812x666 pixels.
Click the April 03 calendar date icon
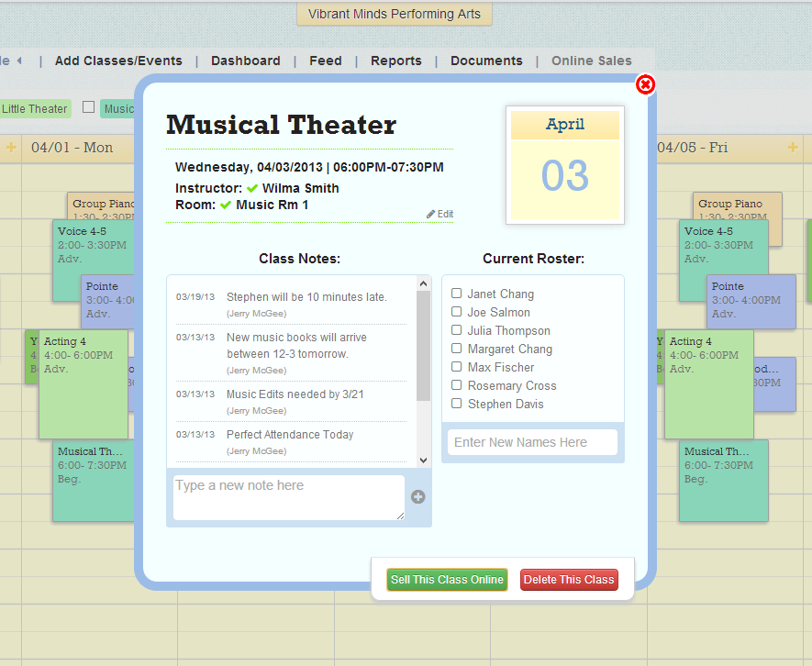[564, 165]
